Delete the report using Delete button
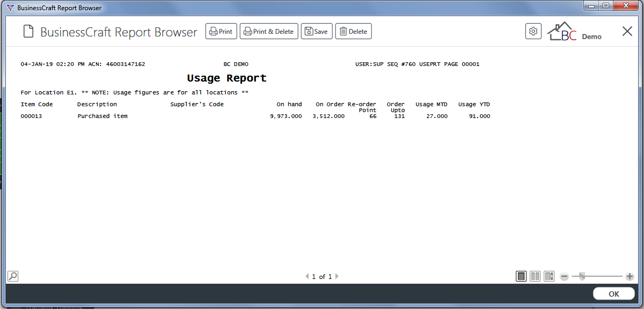The height and width of the screenshot is (309, 644). [x=354, y=31]
